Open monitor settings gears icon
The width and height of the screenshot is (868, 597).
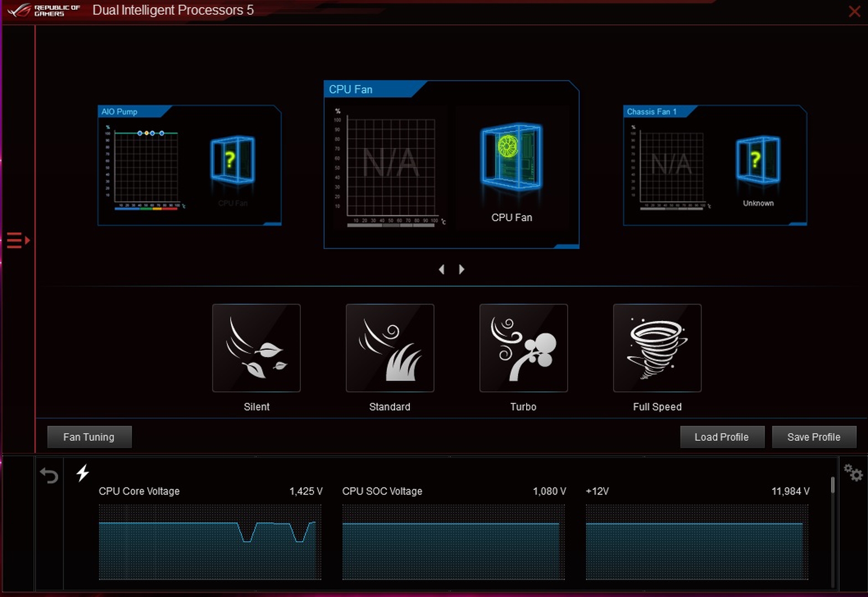853,473
